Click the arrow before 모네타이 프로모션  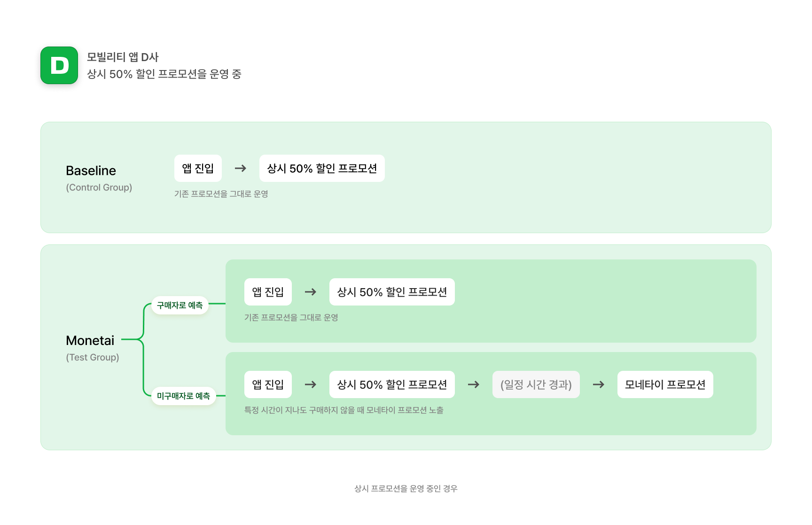click(x=599, y=384)
